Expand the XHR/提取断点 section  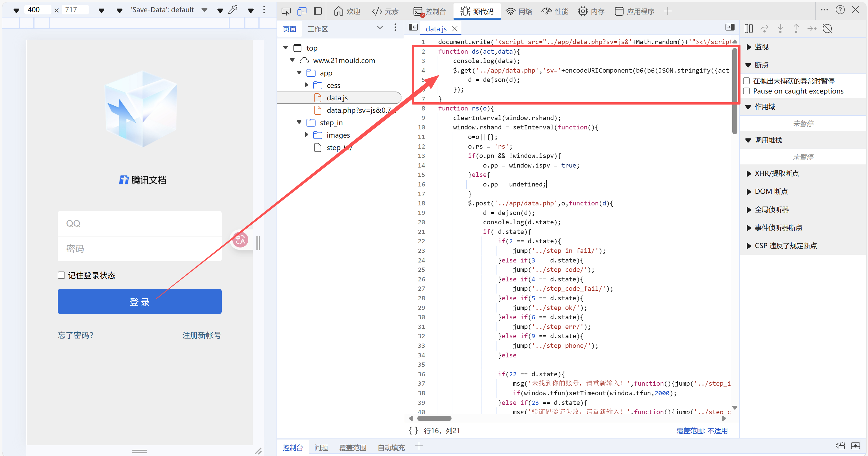pos(749,173)
